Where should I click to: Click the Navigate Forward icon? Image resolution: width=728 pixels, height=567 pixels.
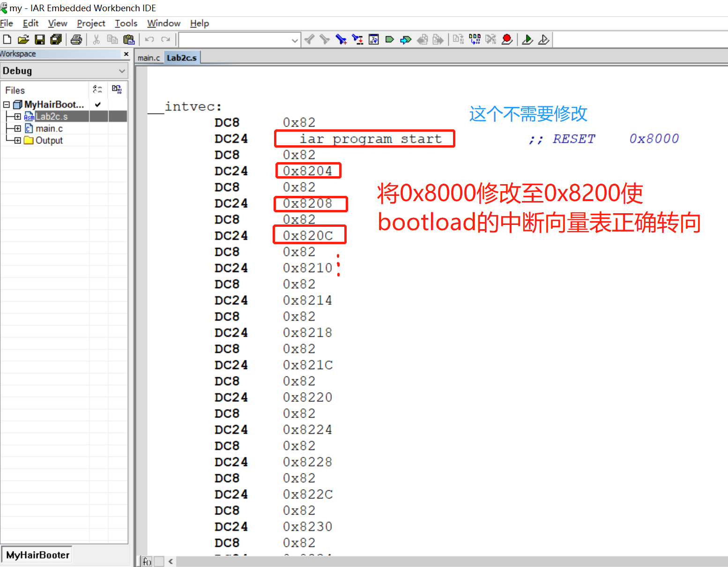pyautogui.click(x=438, y=39)
